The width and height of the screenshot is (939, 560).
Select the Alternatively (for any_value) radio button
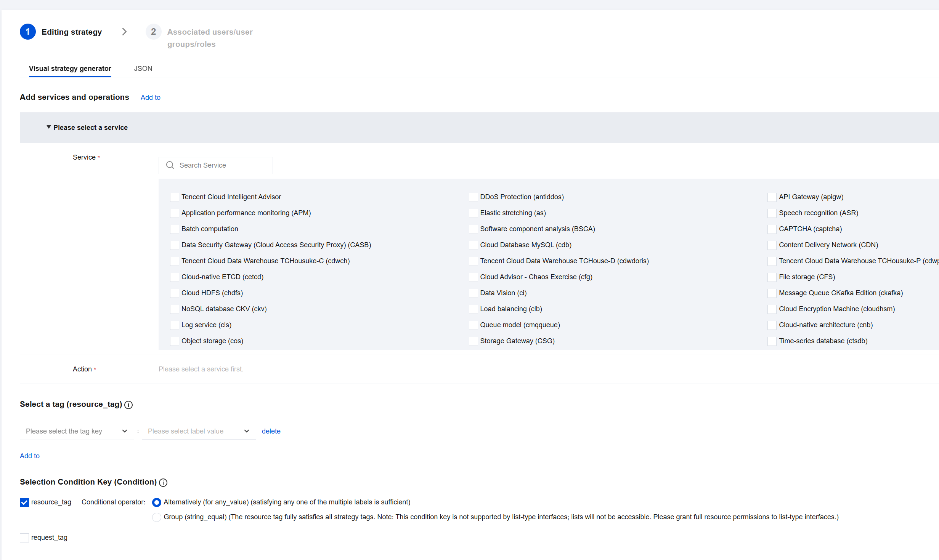[156, 502]
